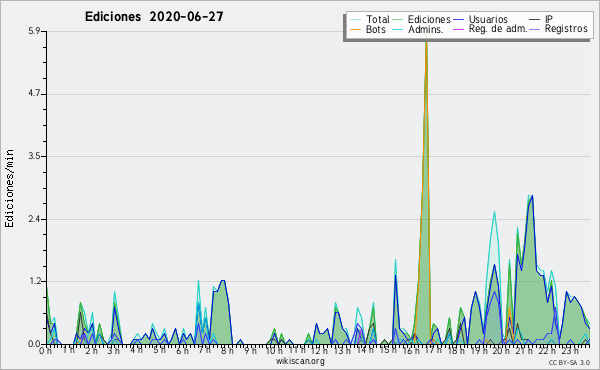Click the x-axis label '20 h'
The image size is (600, 370).
[500, 350]
